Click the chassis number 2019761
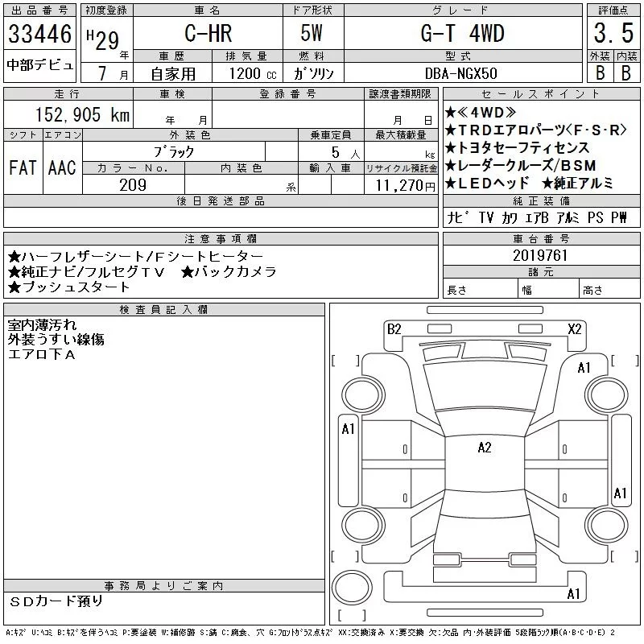This screenshot has height=644, width=644. (x=540, y=255)
